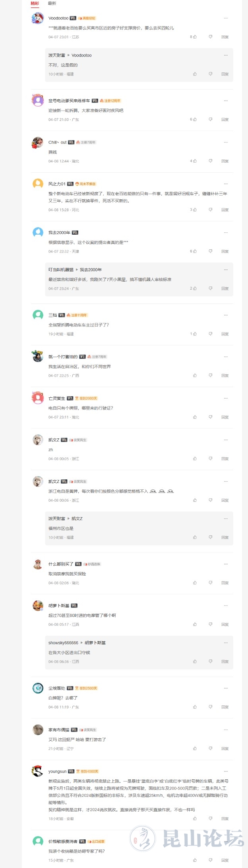Screen dimensions: 248x868
Task: Like Voodootoo's comment with thumbs-up
Action: pos(195,37)
